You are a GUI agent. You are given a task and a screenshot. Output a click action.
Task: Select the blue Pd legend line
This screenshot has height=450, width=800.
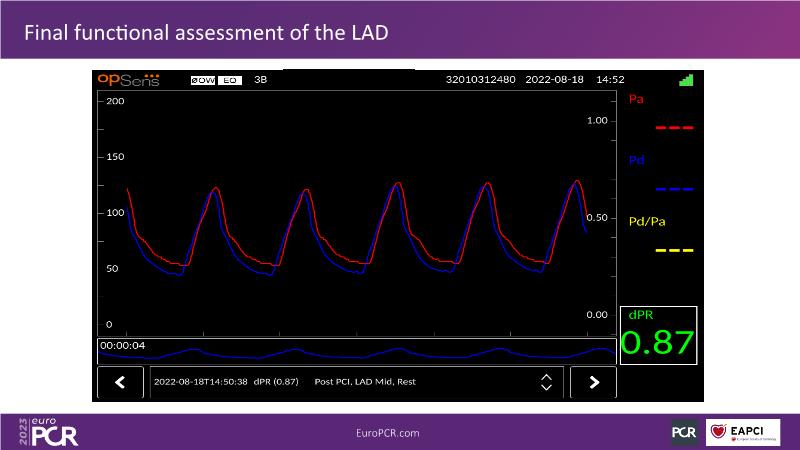(x=674, y=189)
